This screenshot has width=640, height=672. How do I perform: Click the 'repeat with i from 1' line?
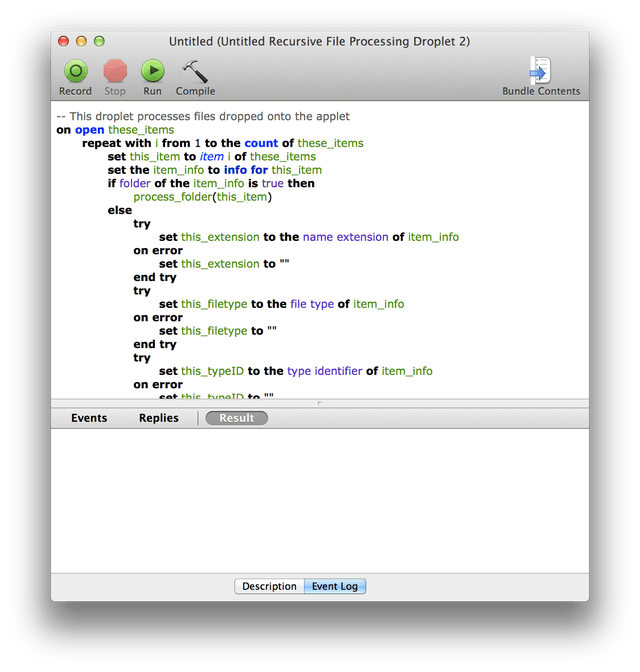(x=222, y=143)
